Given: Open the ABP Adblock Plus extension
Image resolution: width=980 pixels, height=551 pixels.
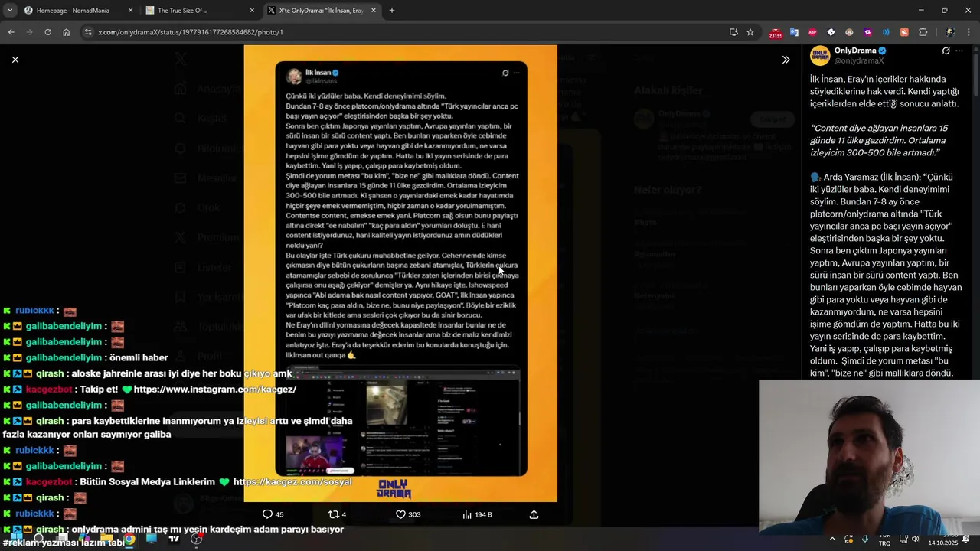Looking at the screenshot, I should [812, 32].
